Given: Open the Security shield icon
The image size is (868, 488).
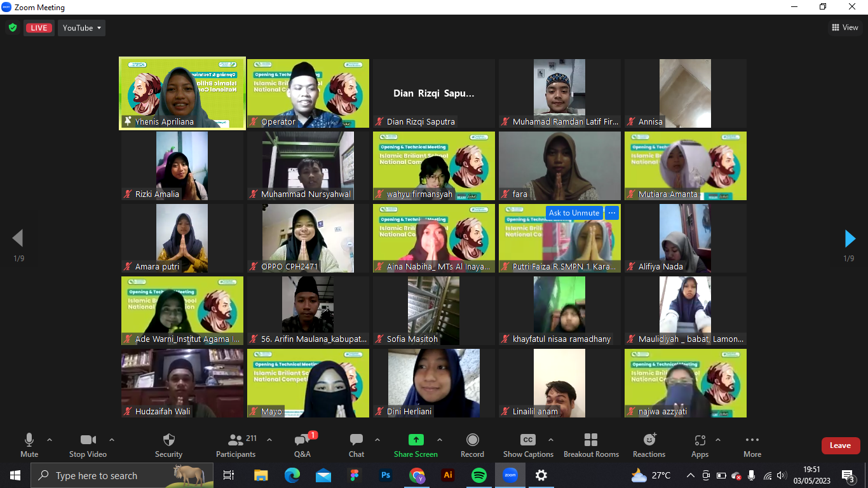Looking at the screenshot, I should 168,440.
